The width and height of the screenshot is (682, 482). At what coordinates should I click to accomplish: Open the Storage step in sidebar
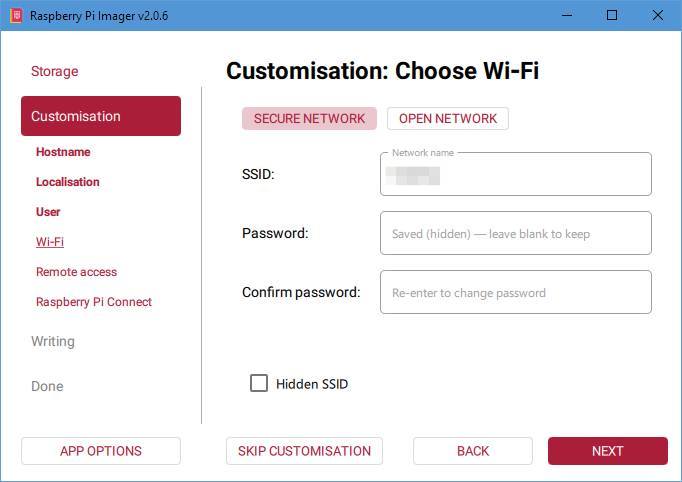(x=54, y=71)
